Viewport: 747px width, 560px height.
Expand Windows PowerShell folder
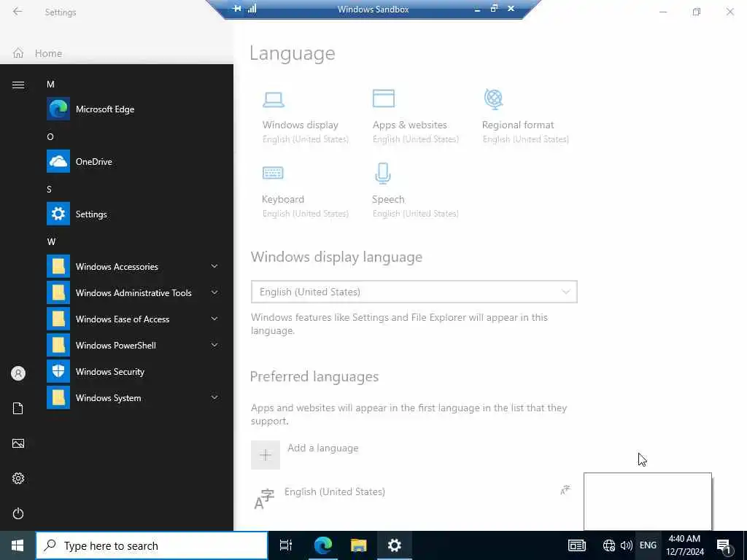133,345
